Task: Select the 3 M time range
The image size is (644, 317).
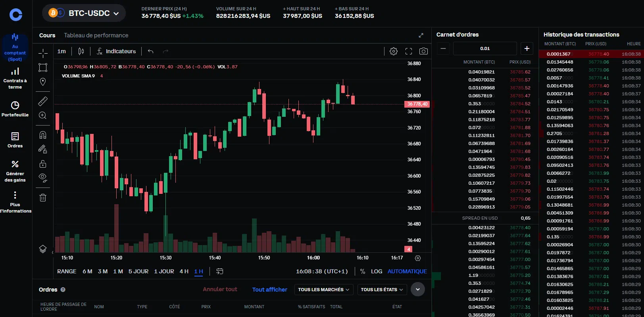Action: point(103,271)
